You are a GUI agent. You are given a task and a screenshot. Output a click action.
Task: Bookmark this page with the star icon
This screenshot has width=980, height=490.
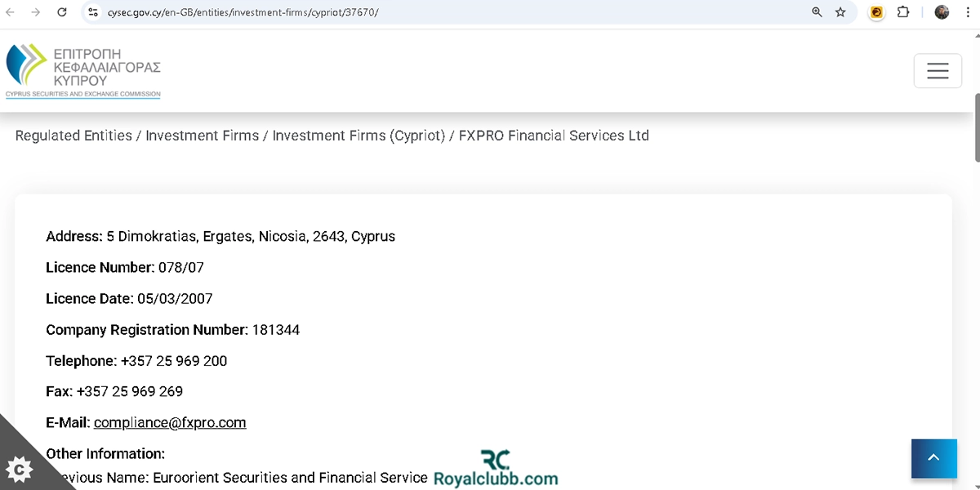[x=840, y=12]
